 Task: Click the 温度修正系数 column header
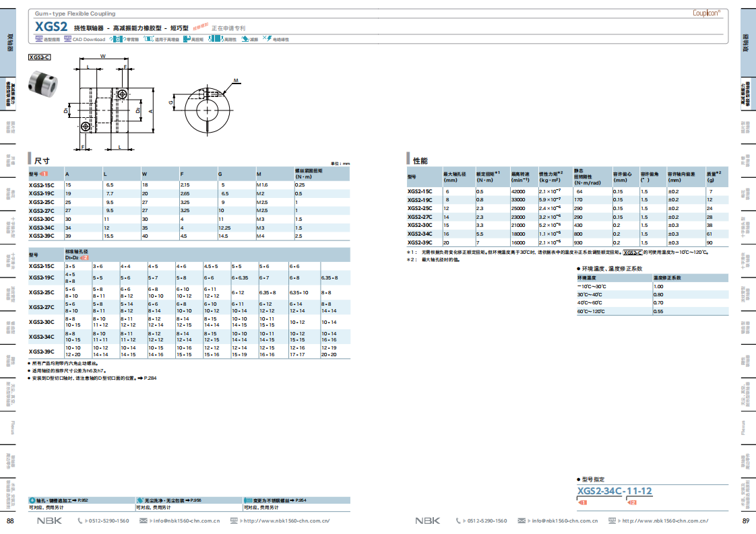[667, 278]
